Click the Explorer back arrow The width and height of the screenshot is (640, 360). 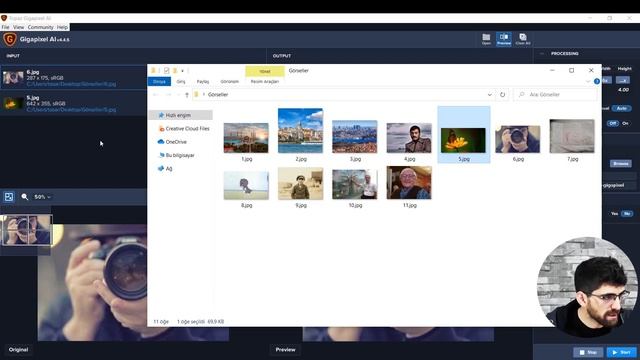click(156, 95)
